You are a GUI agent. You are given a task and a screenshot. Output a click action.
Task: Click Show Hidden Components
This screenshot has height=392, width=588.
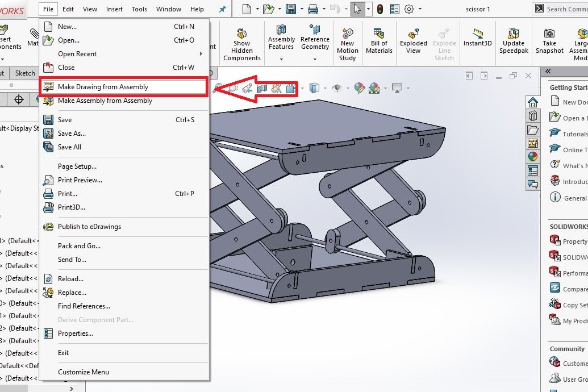(x=242, y=44)
